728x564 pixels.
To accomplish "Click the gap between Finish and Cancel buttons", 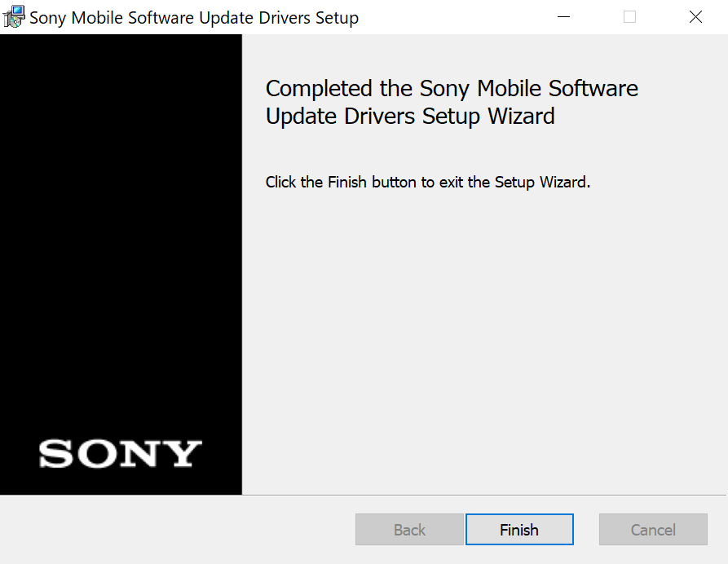I will click(x=586, y=529).
